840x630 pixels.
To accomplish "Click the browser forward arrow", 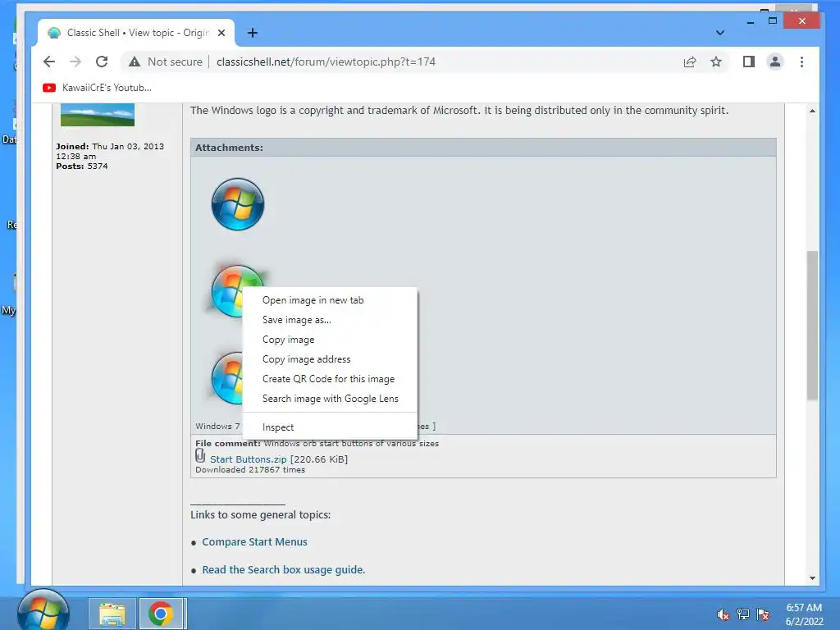I will point(75,62).
